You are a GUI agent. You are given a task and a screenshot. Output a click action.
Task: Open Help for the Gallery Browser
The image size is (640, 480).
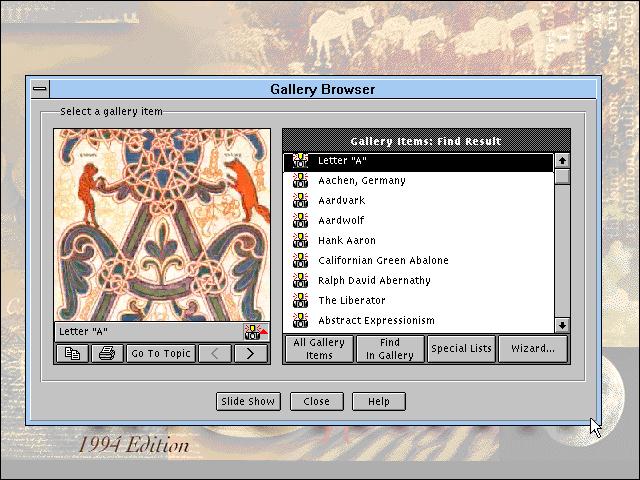click(379, 401)
